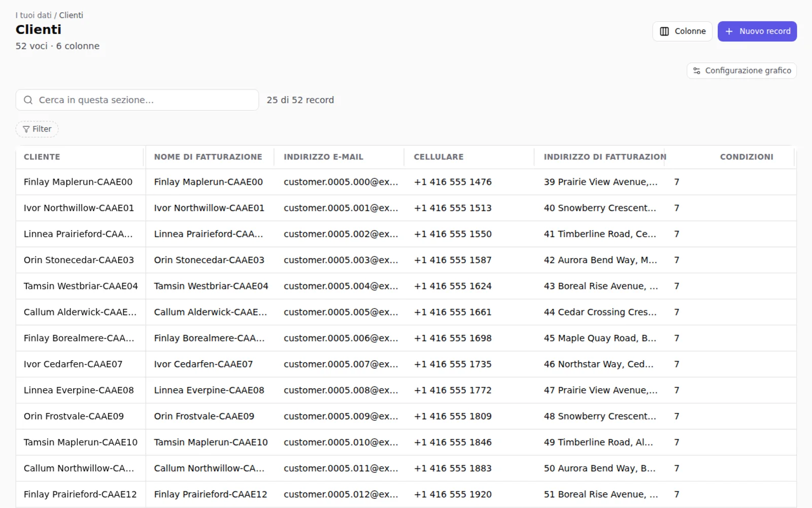Image resolution: width=812 pixels, height=508 pixels.
Task: Open the Tamsin Westbriar-CAAE04 client cell
Action: point(81,286)
